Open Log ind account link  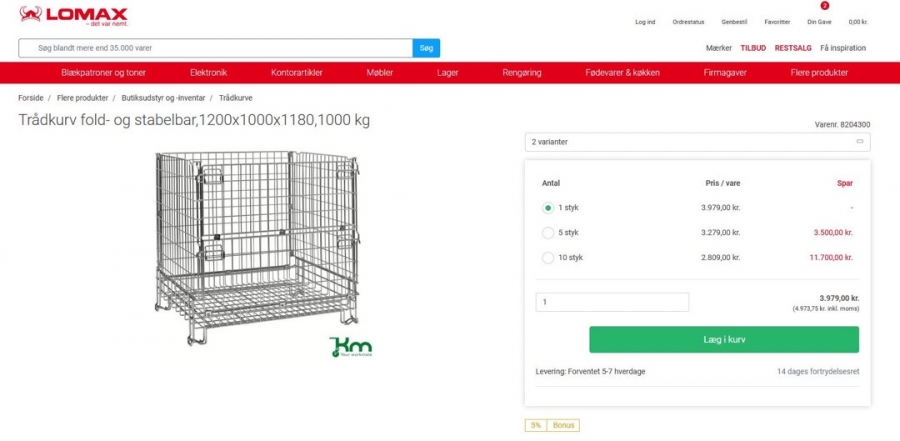645,21
